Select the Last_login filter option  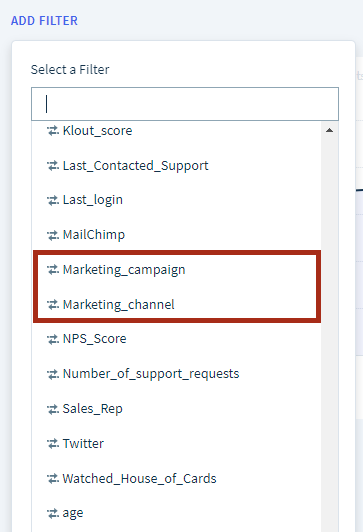pos(176,200)
